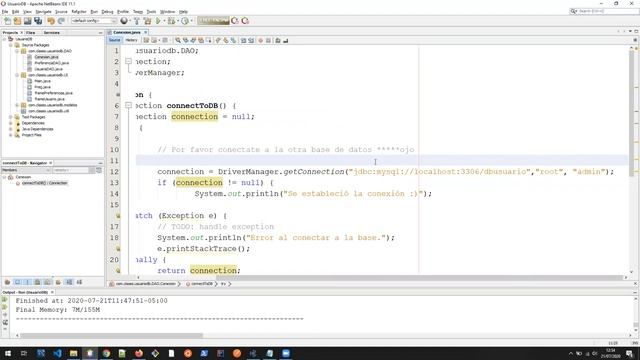
Task: Click the Search field in the menu bar area
Action: pos(607,11)
